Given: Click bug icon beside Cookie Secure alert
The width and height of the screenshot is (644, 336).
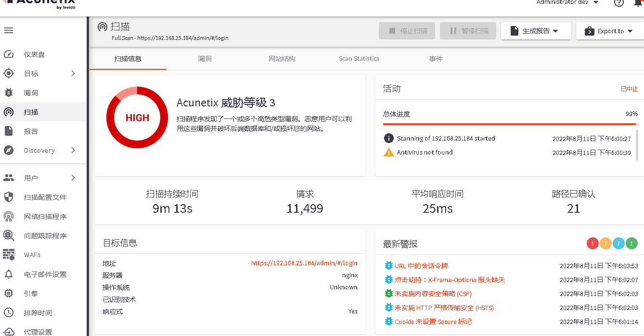Looking at the screenshot, I should 388,322.
